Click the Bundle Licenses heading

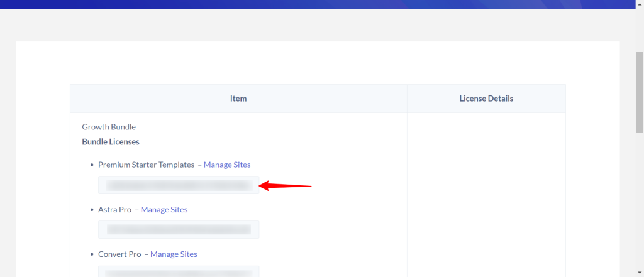click(111, 142)
